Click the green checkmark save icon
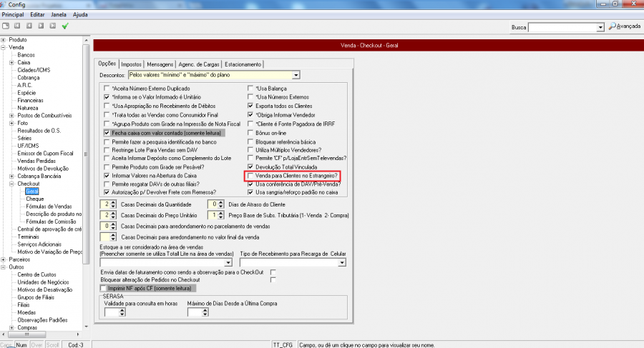 [x=65, y=26]
